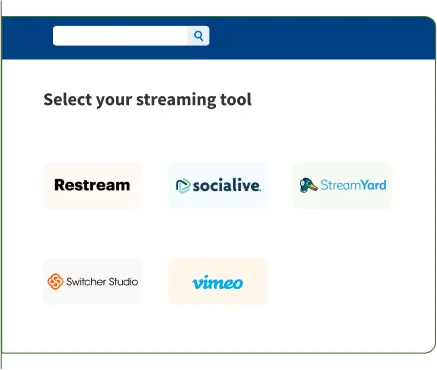
Task: Select the Socialive streaming tool card
Action: [x=218, y=186]
